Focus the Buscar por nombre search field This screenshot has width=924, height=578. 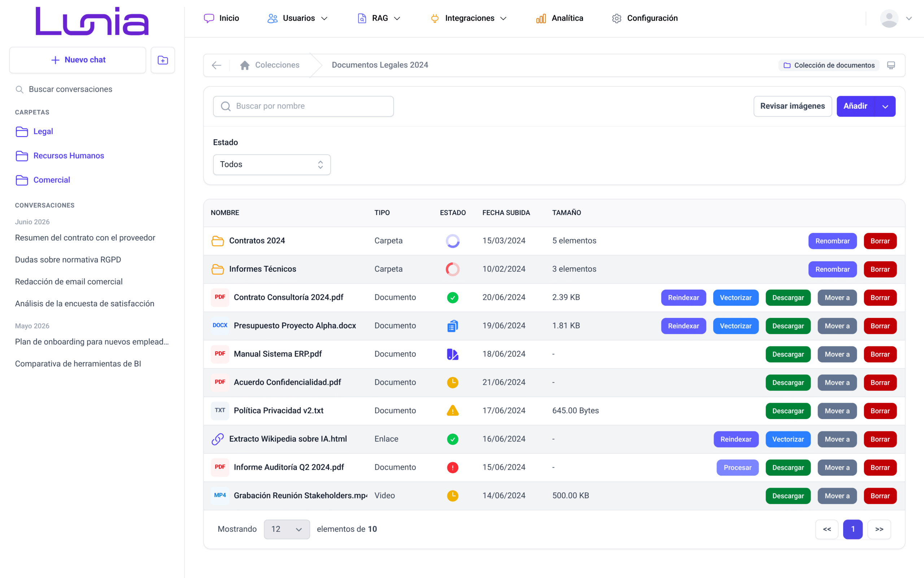(303, 106)
